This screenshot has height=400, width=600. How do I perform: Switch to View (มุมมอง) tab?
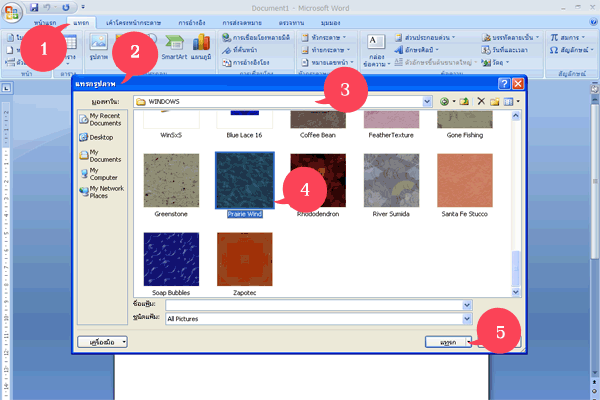pos(330,23)
